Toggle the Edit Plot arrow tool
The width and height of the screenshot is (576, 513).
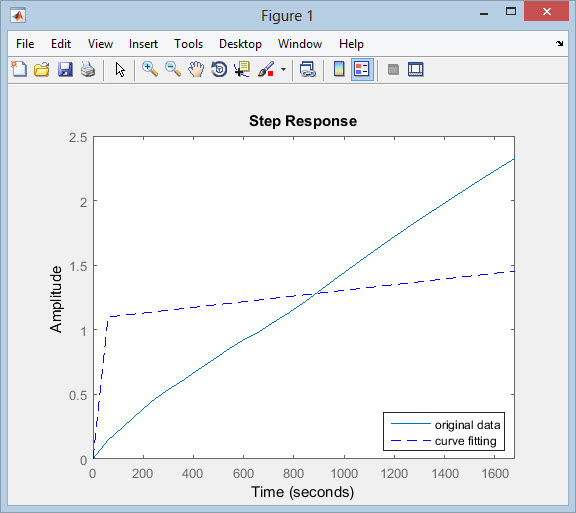click(x=120, y=69)
